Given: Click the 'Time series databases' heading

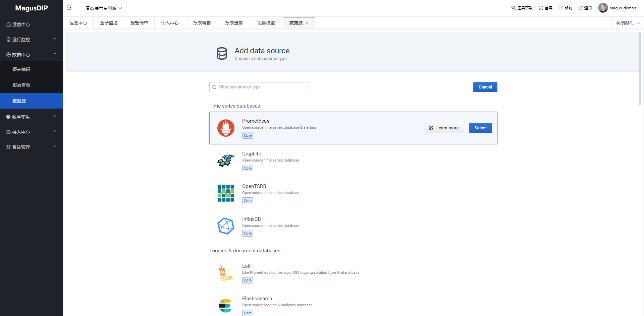Looking at the screenshot, I should [235, 106].
